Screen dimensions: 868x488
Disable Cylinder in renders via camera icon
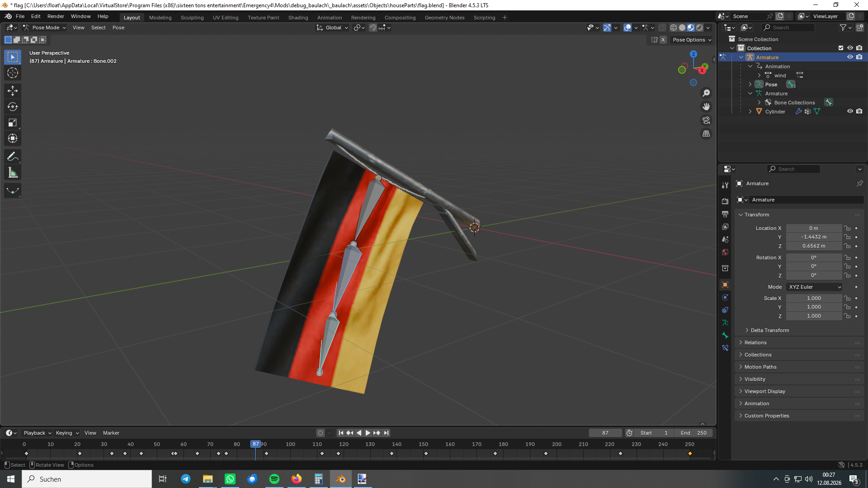tap(859, 112)
